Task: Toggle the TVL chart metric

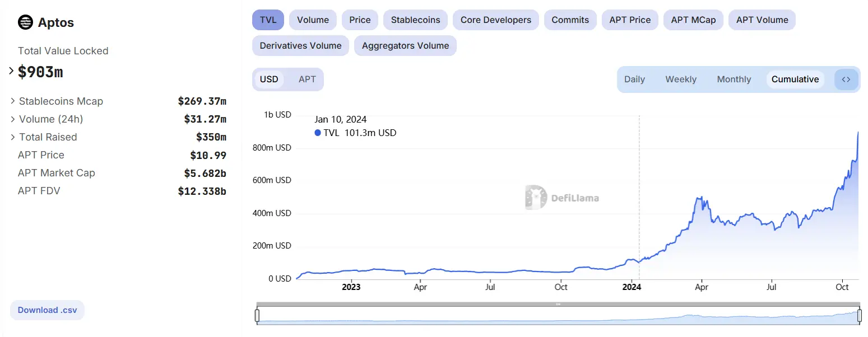Action: point(268,20)
